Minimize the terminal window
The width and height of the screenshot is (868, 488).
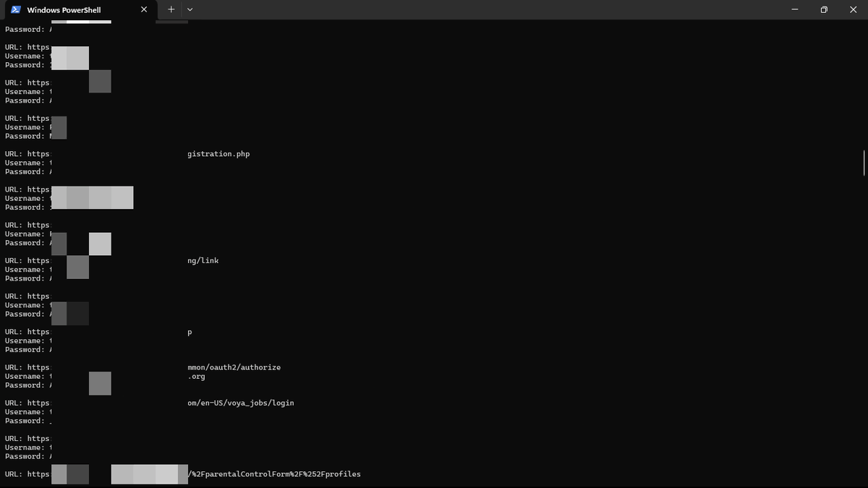(x=794, y=9)
